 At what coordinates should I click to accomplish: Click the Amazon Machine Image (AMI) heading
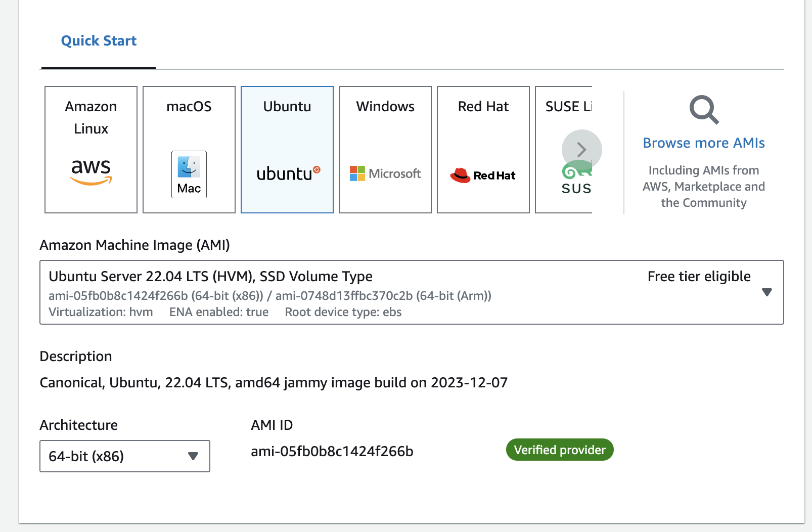(135, 245)
